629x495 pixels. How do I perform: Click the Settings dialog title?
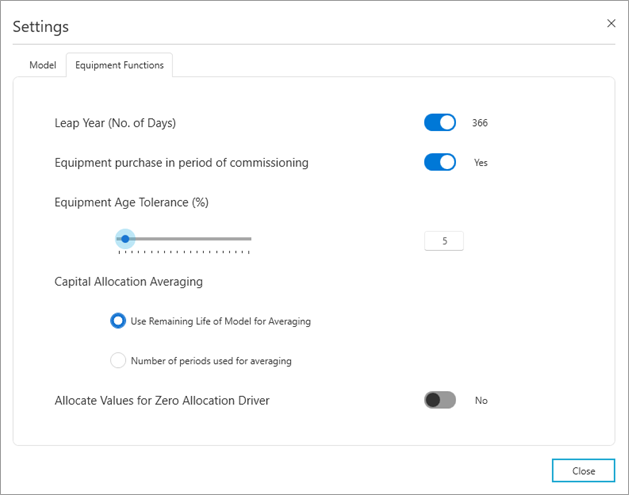point(41,25)
